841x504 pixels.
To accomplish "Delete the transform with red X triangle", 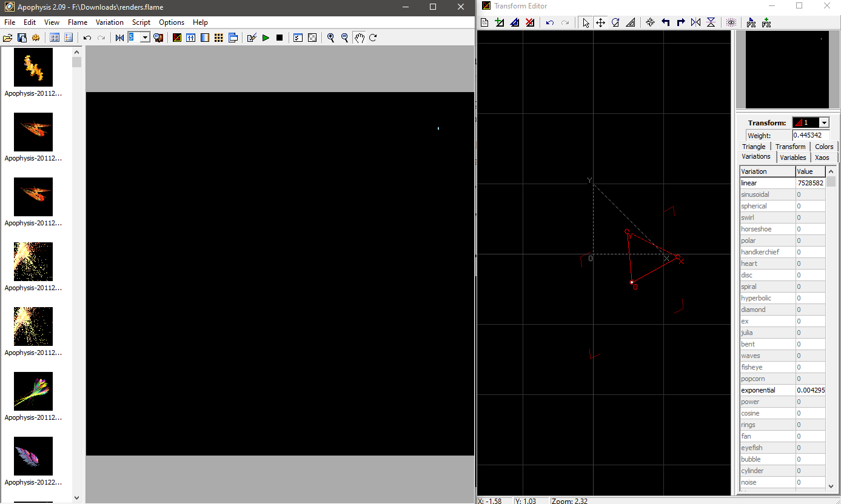I will (x=530, y=22).
